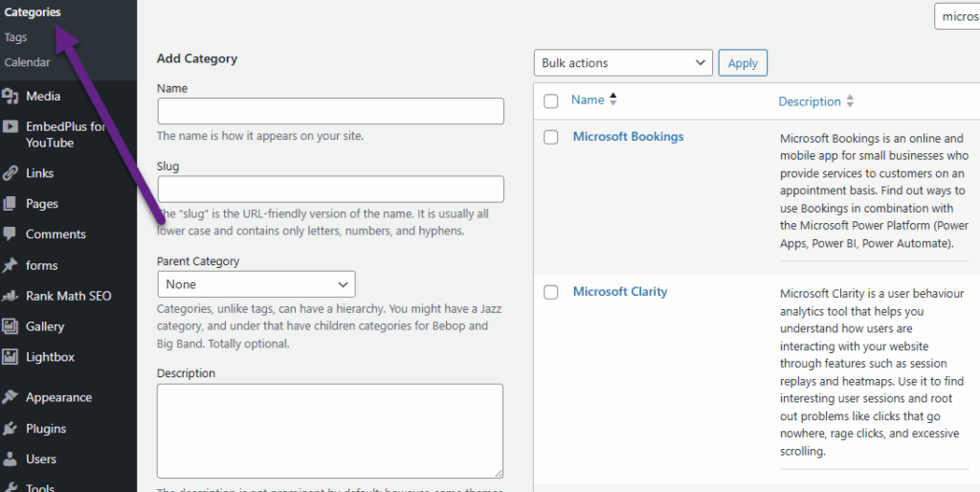Viewport: 980px width, 492px height.
Task: Open the Tags submenu item
Action: point(16,37)
